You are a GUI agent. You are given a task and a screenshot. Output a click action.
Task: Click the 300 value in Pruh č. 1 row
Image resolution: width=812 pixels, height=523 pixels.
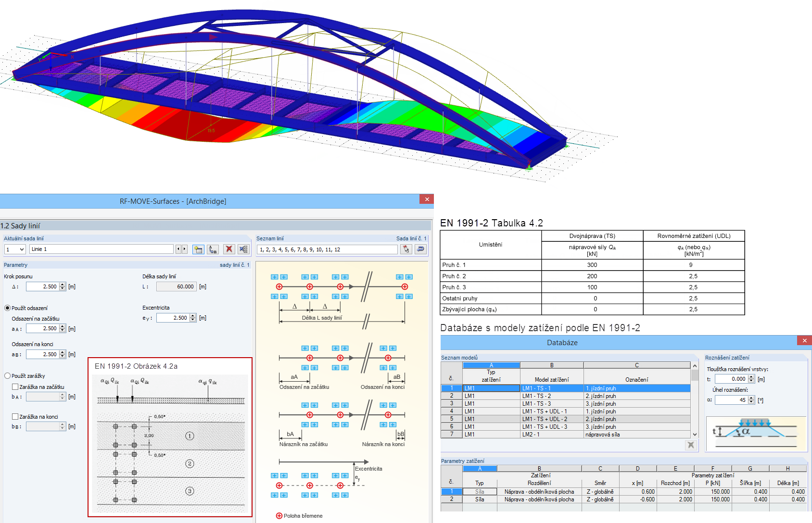(592, 265)
